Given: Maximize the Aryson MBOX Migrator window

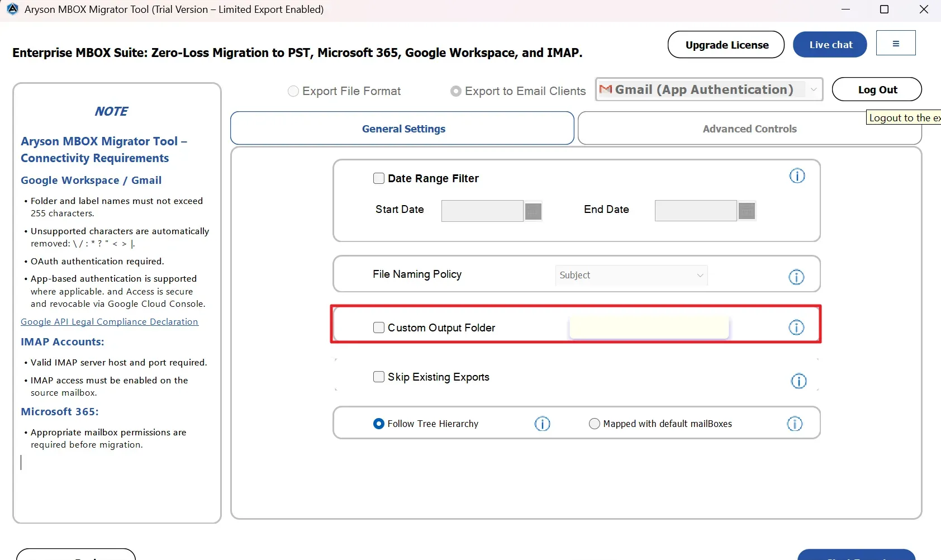Looking at the screenshot, I should tap(884, 10).
